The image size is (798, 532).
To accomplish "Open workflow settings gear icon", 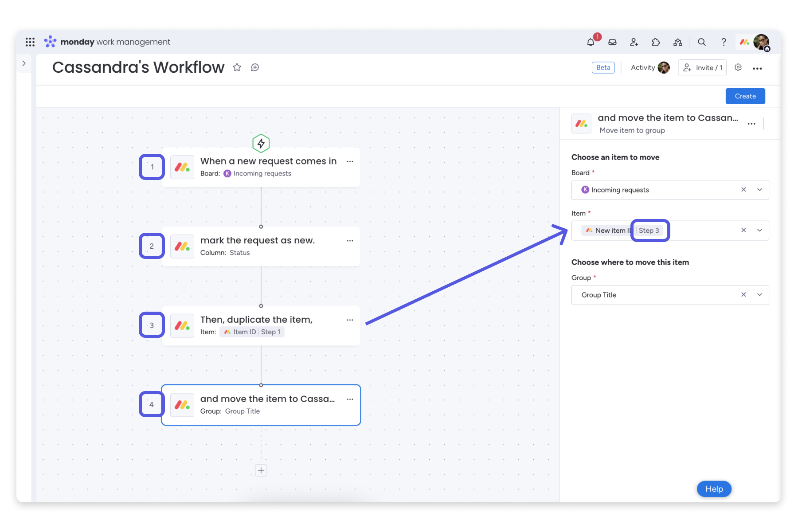I will [x=738, y=67].
